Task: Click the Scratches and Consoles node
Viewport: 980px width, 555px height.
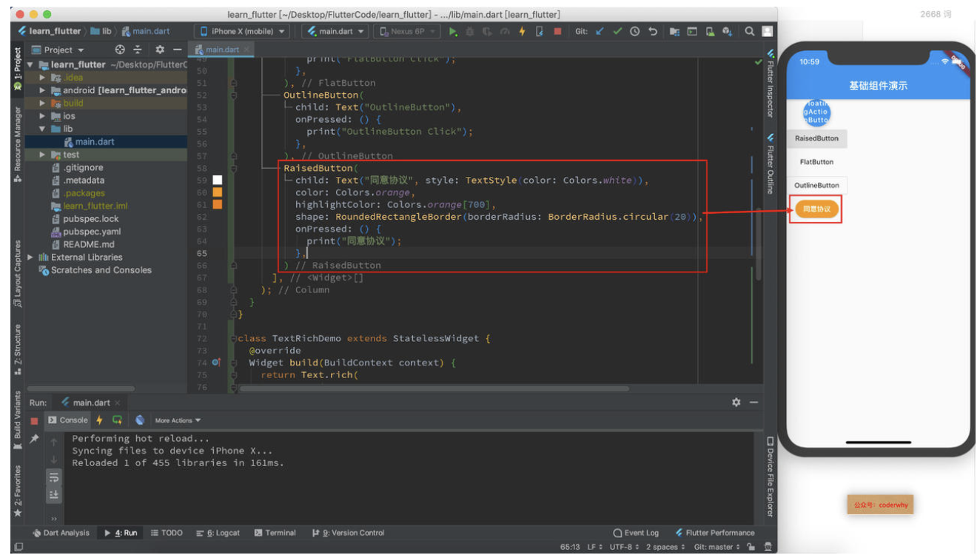Action: click(x=95, y=270)
